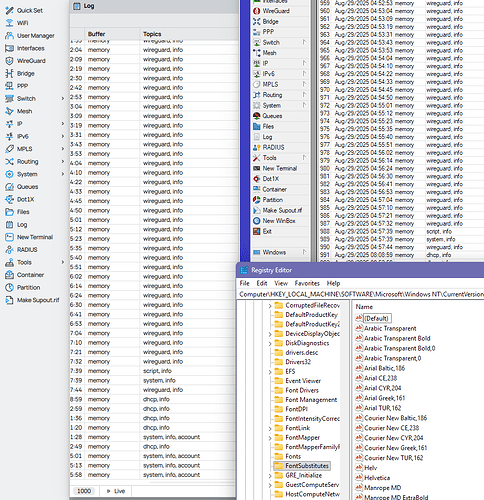The height and width of the screenshot is (500, 484).
Task: Expand the Tools submenu arrow in left sidebar
Action: pos(63,262)
